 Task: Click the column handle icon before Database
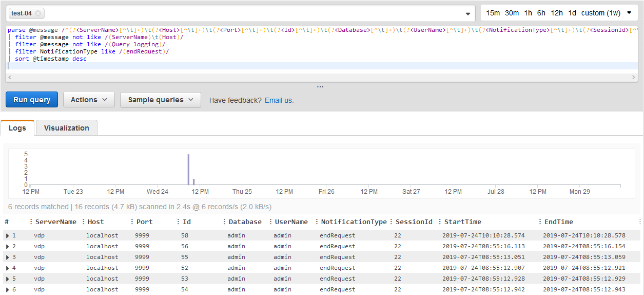[x=225, y=222]
